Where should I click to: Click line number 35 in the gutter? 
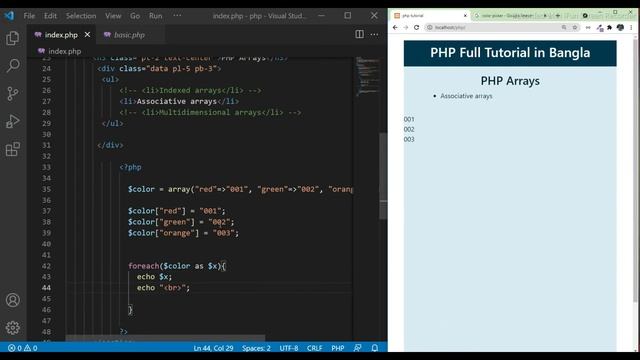(x=47, y=189)
